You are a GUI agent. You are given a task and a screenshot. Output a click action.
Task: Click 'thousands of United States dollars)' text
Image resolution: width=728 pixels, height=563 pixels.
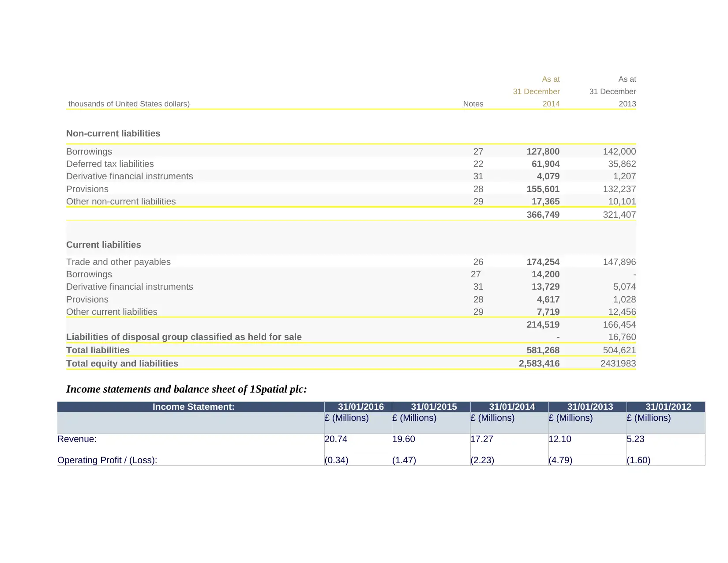129,104
